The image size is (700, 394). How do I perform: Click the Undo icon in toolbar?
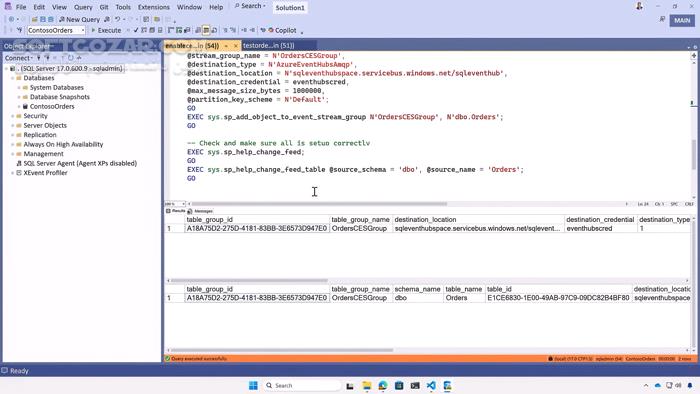tap(117, 20)
